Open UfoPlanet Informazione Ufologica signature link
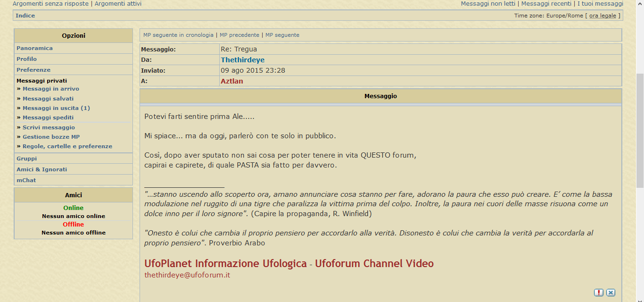Image resolution: width=644 pixels, height=302 pixels. [x=225, y=263]
